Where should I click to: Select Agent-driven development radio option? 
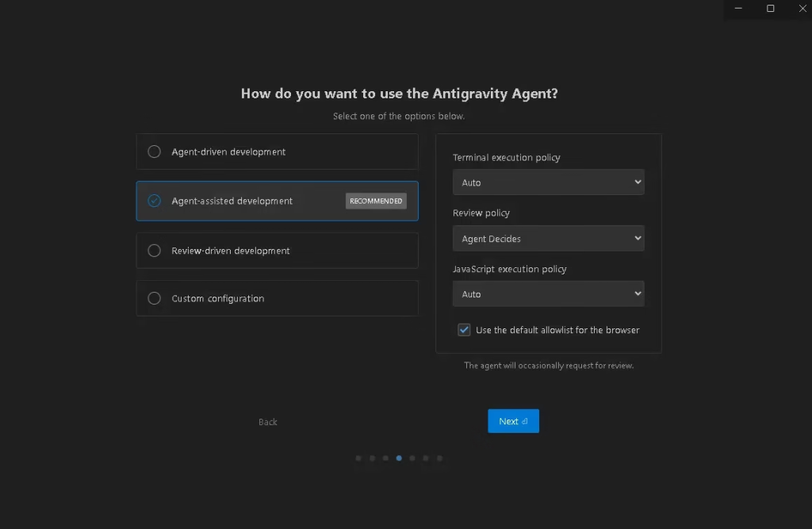pos(155,151)
